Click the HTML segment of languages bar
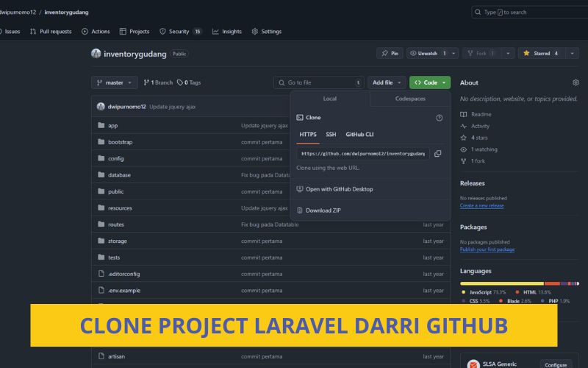Viewport: 588px width, 368px height. (x=552, y=283)
